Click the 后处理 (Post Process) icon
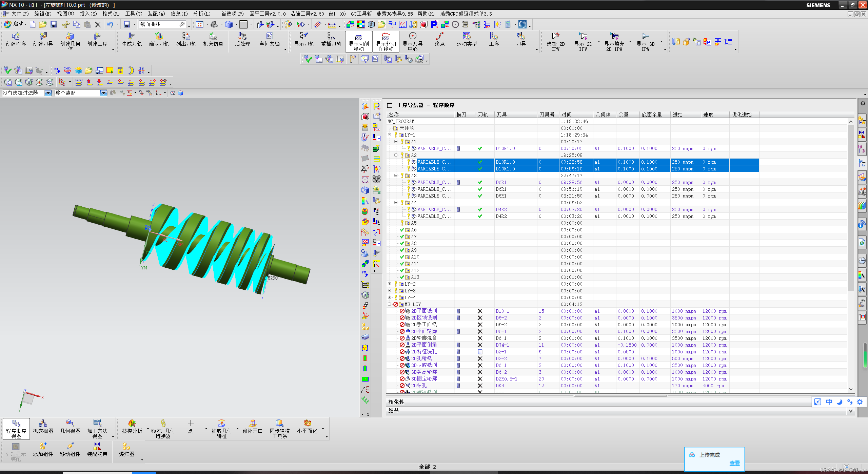 tap(242, 40)
